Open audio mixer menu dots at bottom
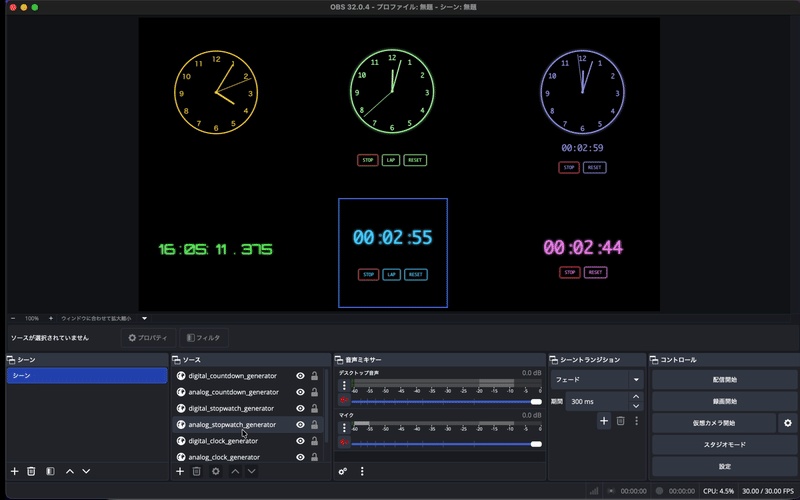Viewport: 800px width, 500px height. point(362,471)
